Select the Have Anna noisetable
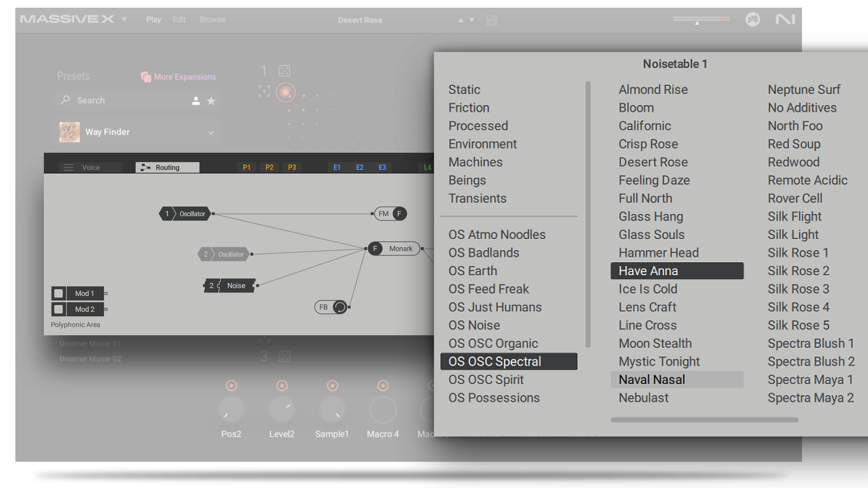The image size is (868, 488). pos(677,271)
